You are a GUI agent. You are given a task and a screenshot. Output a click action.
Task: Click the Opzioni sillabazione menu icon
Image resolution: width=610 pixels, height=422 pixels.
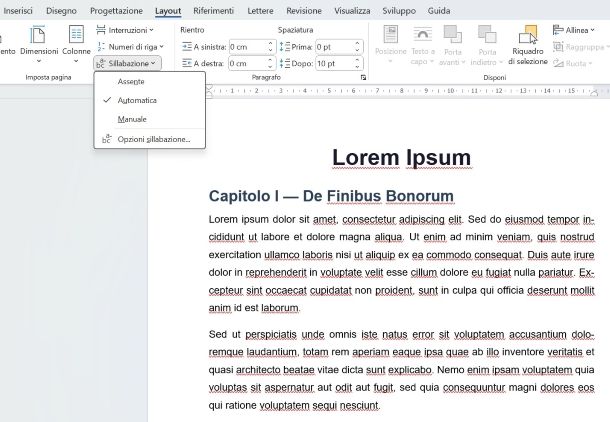(x=107, y=139)
